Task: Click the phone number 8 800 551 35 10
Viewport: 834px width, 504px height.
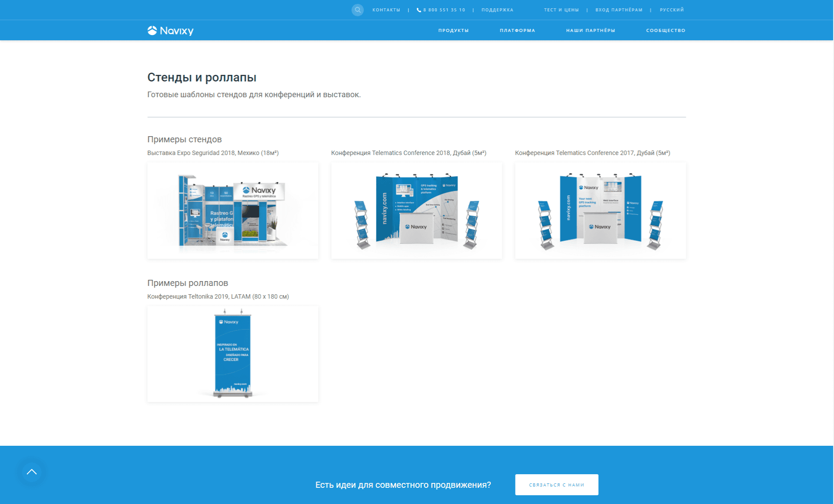Action: [441, 10]
